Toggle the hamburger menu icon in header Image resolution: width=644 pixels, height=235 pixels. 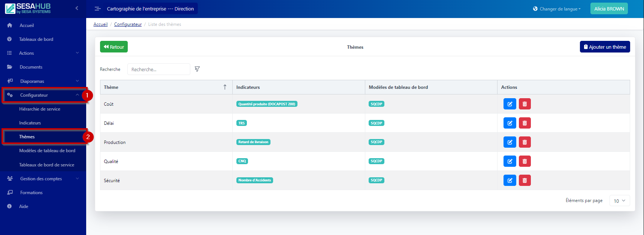pyautogui.click(x=97, y=9)
